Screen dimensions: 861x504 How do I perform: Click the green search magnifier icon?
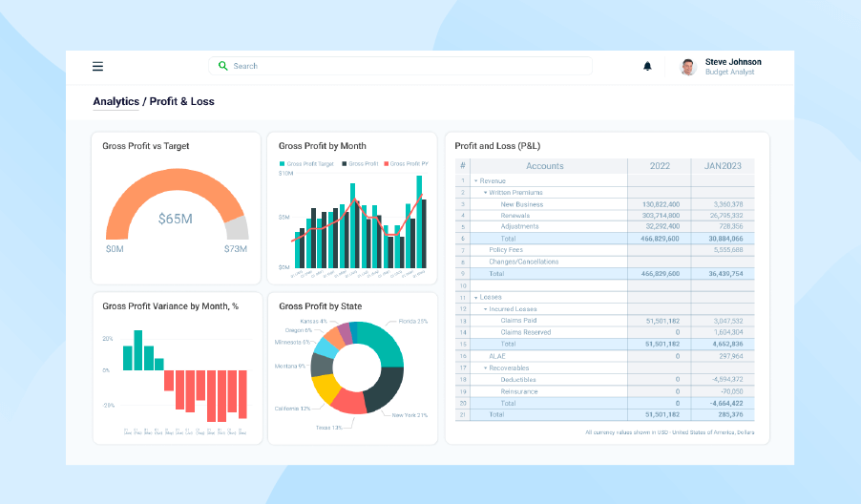pos(222,66)
